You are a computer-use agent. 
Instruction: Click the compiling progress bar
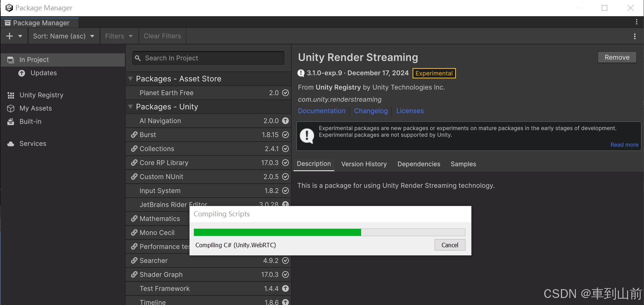click(330, 232)
